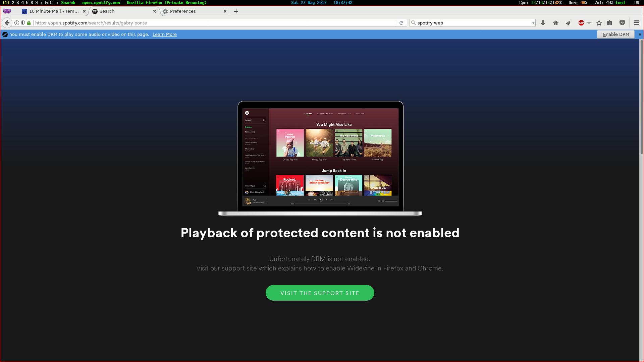Image resolution: width=644 pixels, height=362 pixels.
Task: Click workspace 9 in the top status bar
Action: pos(37,2)
